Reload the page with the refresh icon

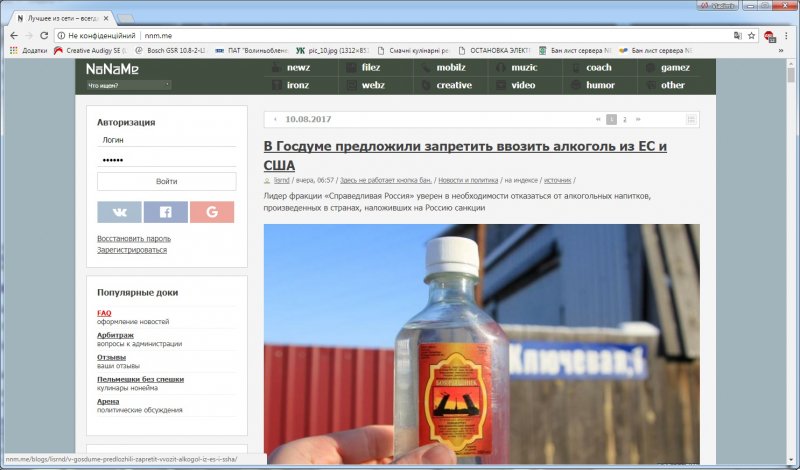[44, 36]
